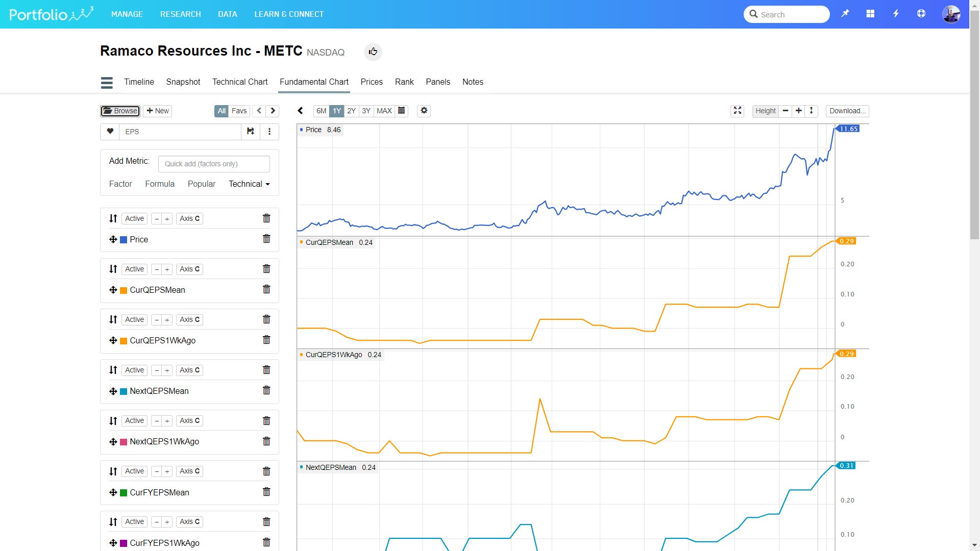The width and height of the screenshot is (980, 551).
Task: Decrease chart height with minus button
Action: tap(786, 111)
